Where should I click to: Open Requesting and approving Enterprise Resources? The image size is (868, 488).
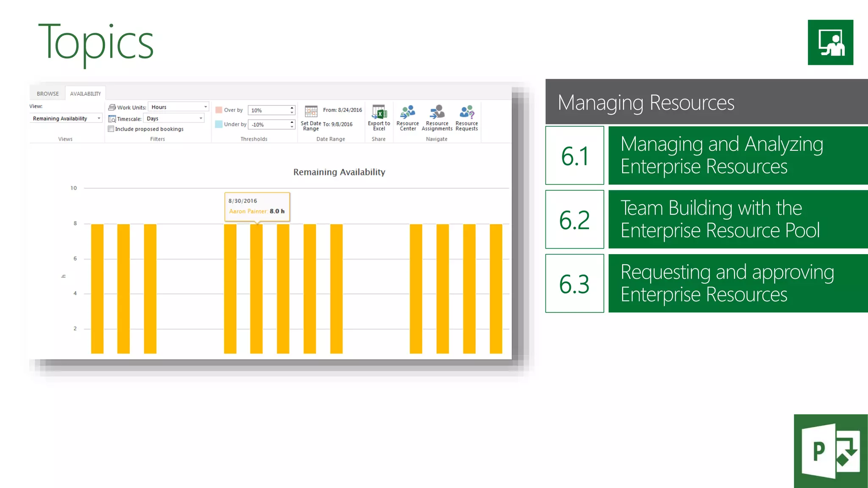coord(738,283)
